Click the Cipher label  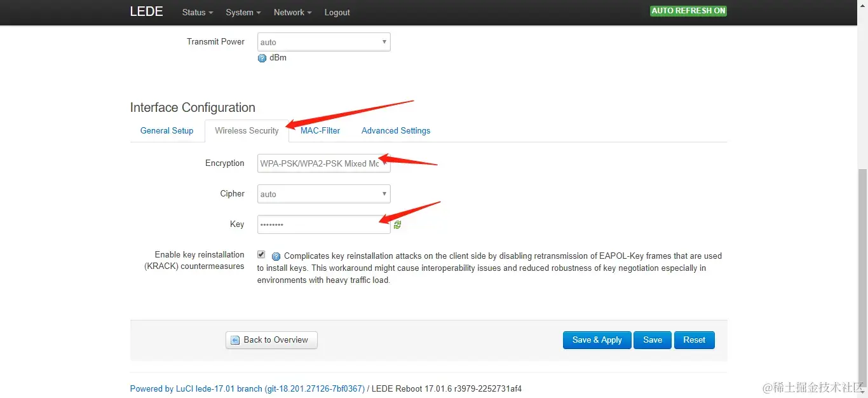[233, 194]
